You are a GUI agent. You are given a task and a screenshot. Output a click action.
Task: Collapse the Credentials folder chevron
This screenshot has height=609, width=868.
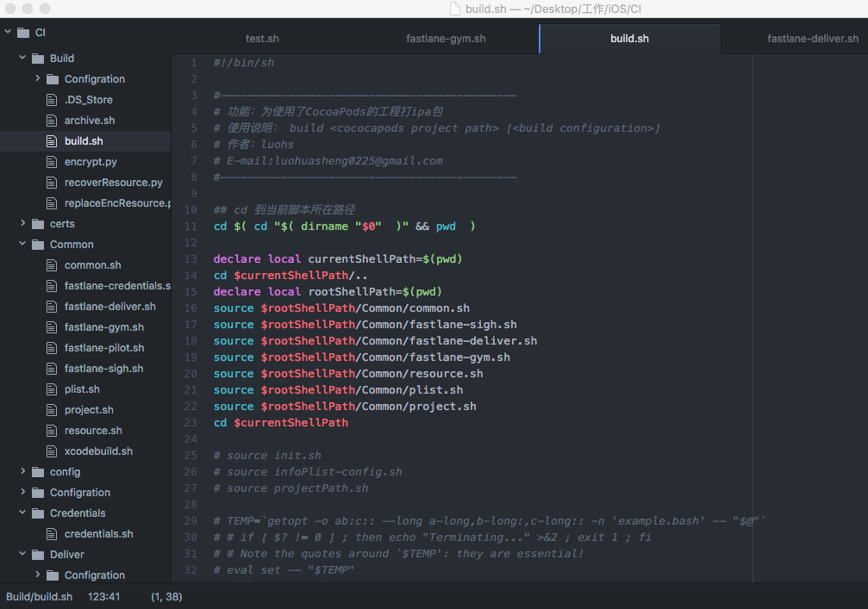click(x=22, y=513)
